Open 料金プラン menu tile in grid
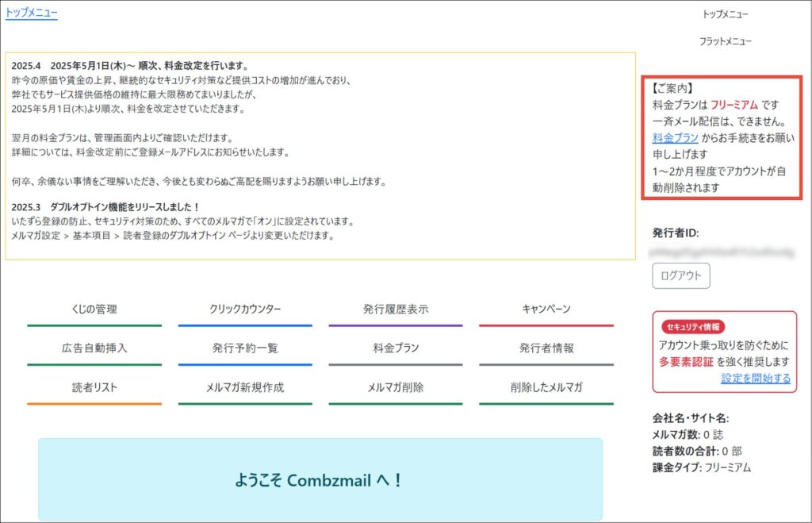812x523 pixels. click(x=396, y=348)
